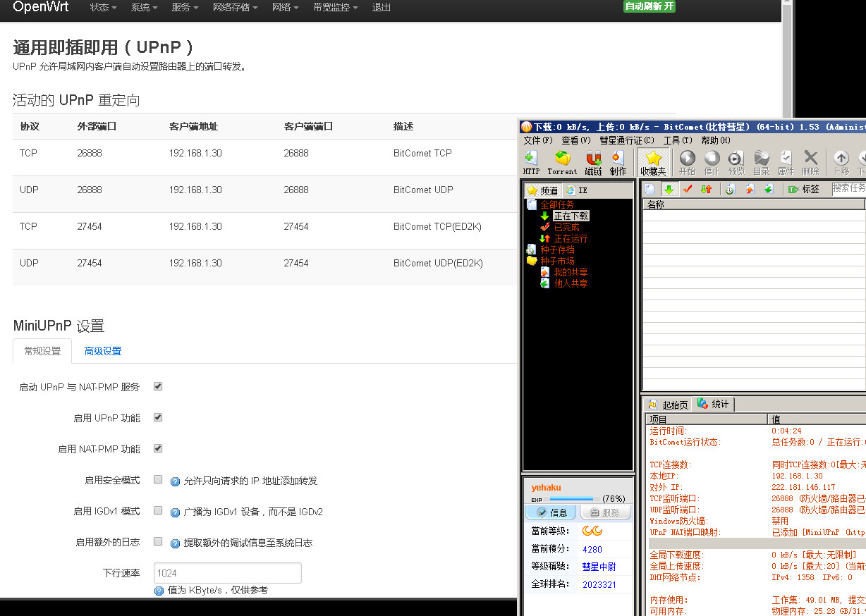866x616 pixels.
Task: Open the 网络 dropdown menu
Action: [286, 7]
